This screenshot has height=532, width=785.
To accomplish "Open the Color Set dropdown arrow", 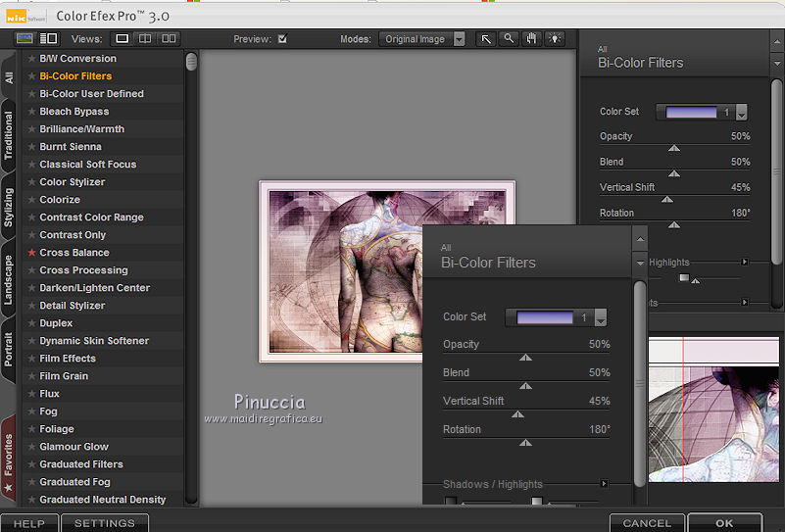I will [x=601, y=317].
